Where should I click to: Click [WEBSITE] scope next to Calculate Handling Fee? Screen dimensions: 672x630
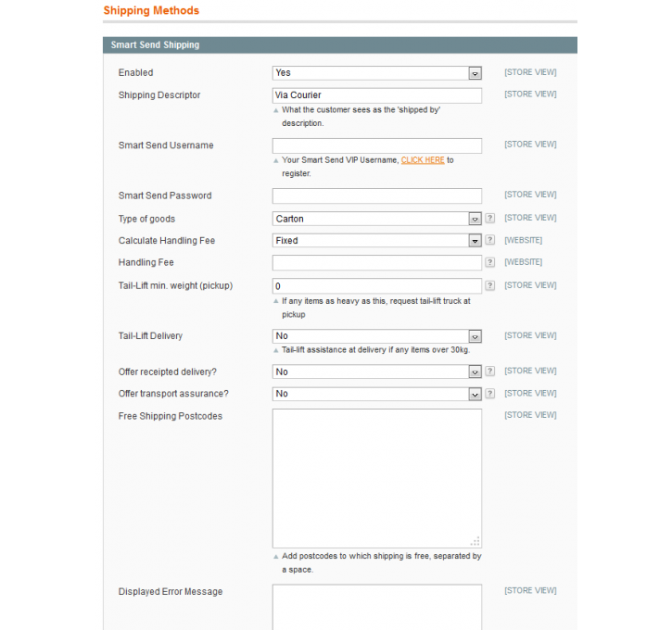(524, 240)
